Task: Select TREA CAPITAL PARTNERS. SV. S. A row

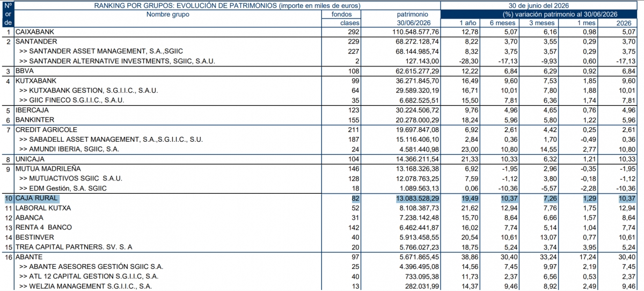Action: click(74, 247)
